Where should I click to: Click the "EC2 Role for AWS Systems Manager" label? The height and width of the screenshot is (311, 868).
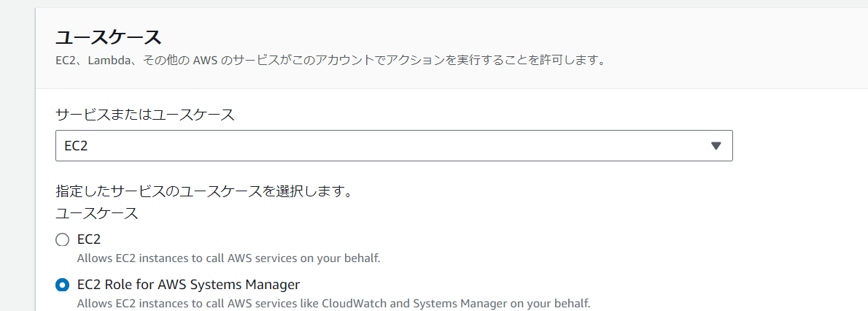188,284
